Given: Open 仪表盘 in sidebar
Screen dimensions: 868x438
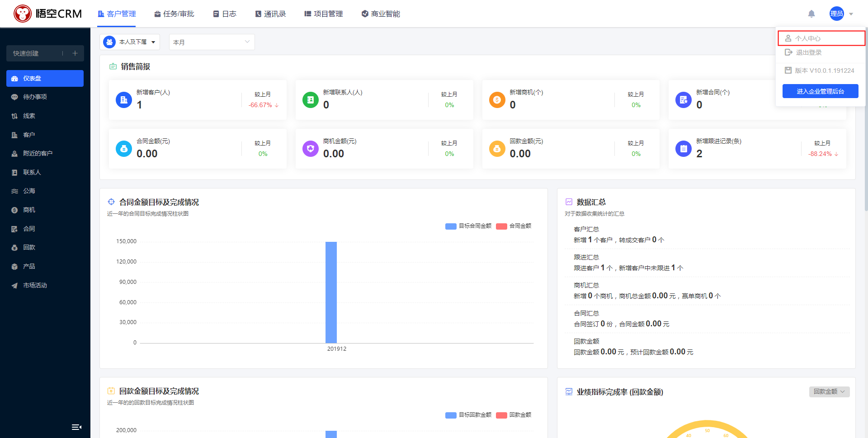Looking at the screenshot, I should (45, 78).
